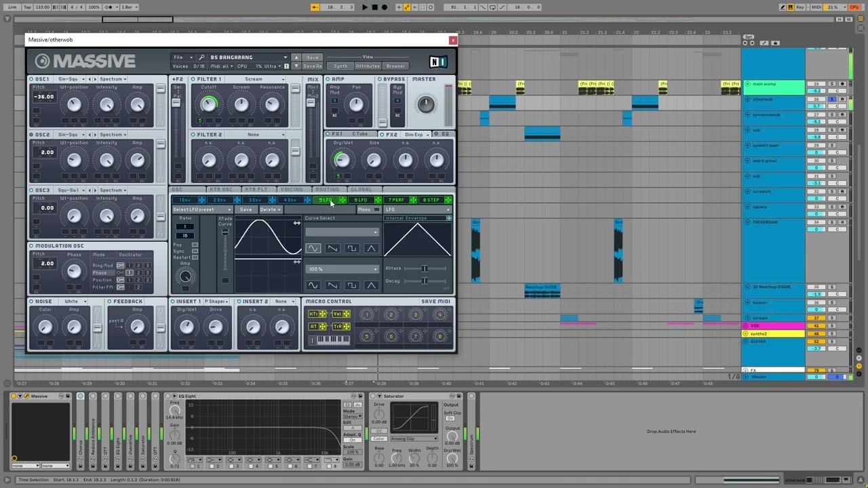Click the upper curve horizontal flip arrows

[296, 223]
